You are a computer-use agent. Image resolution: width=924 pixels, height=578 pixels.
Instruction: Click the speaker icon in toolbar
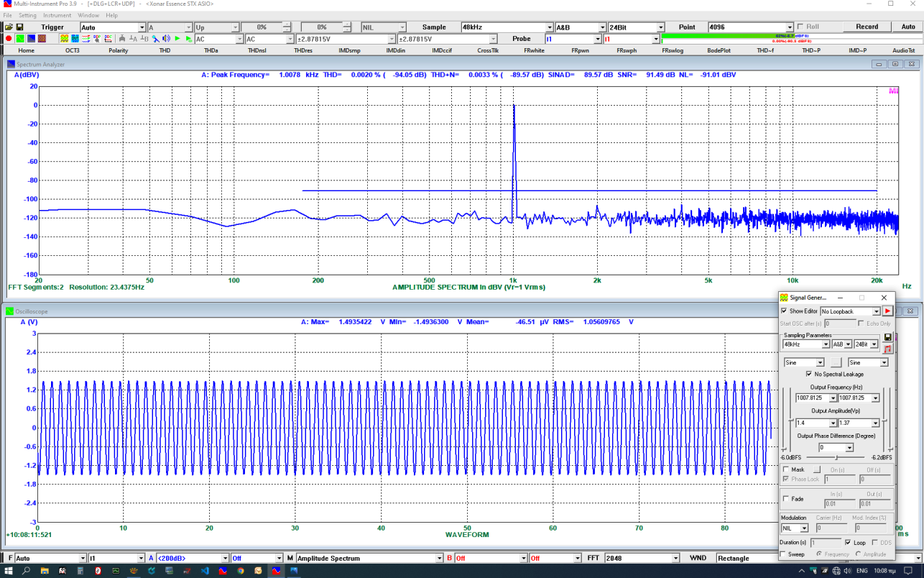click(x=166, y=39)
